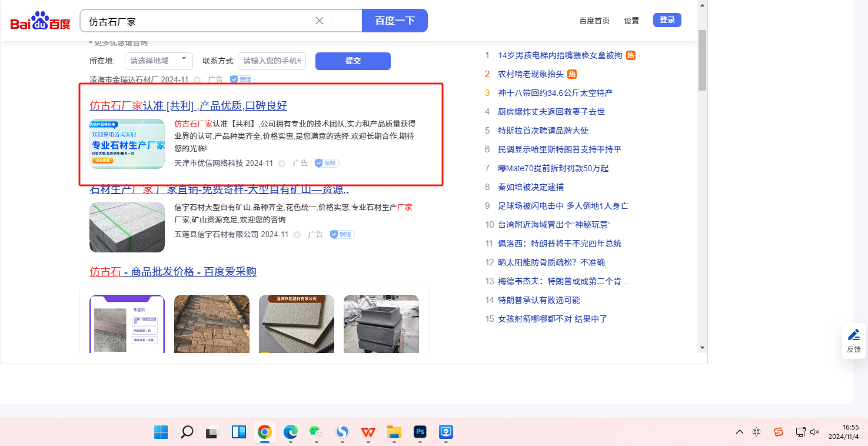
Task: Open the result 仿古石厂家认准[共利],产品优质,口碑良好
Action: coord(188,106)
